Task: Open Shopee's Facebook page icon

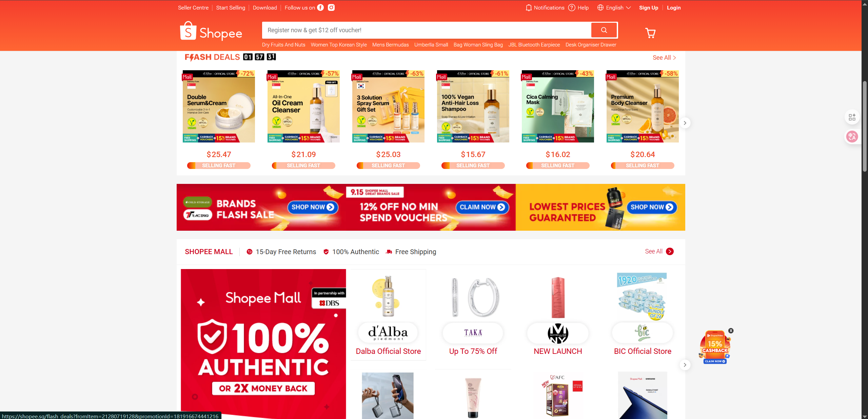Action: [320, 7]
